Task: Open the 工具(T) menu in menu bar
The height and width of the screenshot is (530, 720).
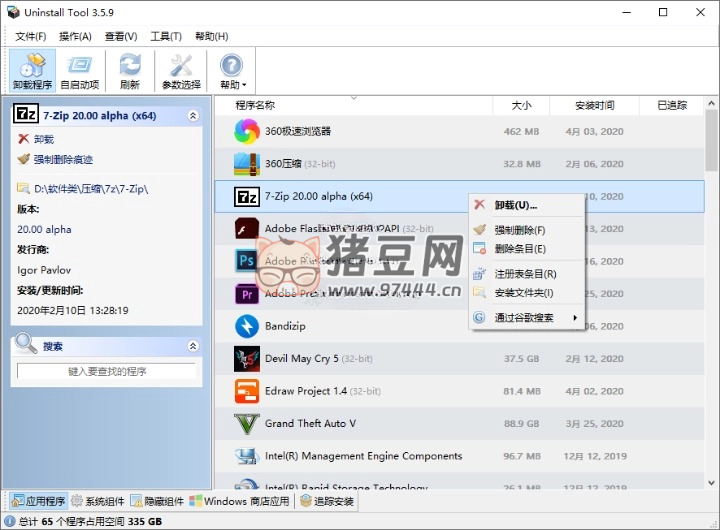Action: click(166, 36)
